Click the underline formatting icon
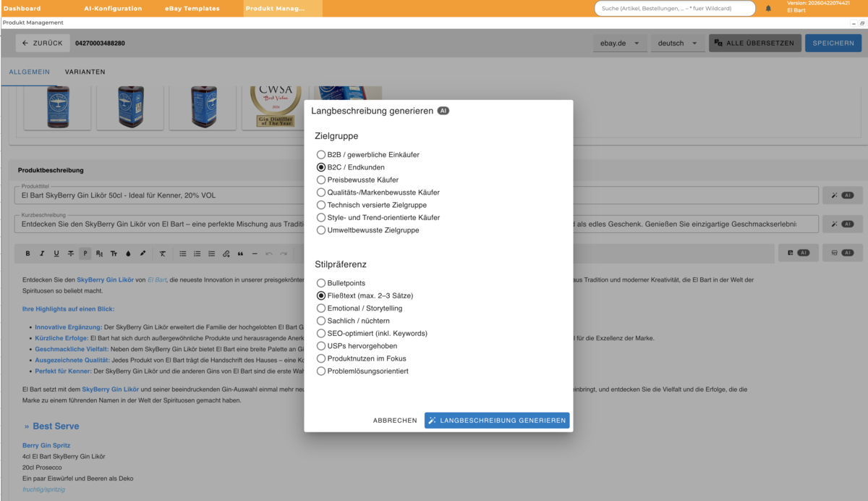This screenshot has height=501, width=868. pos(56,253)
